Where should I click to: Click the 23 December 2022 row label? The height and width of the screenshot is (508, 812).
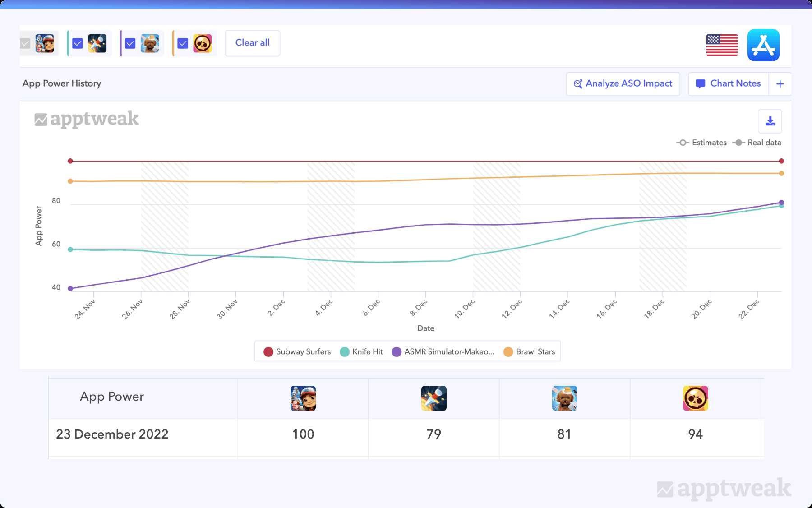coord(112,434)
